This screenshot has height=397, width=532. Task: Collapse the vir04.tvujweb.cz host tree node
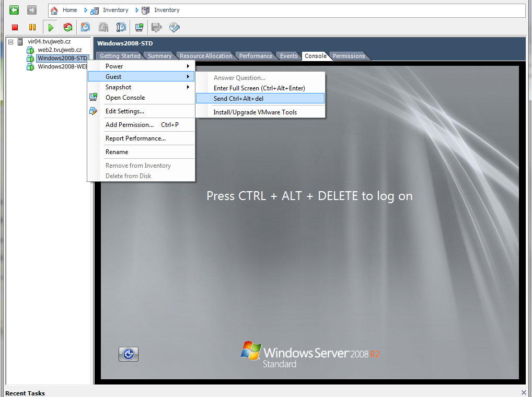click(11, 41)
